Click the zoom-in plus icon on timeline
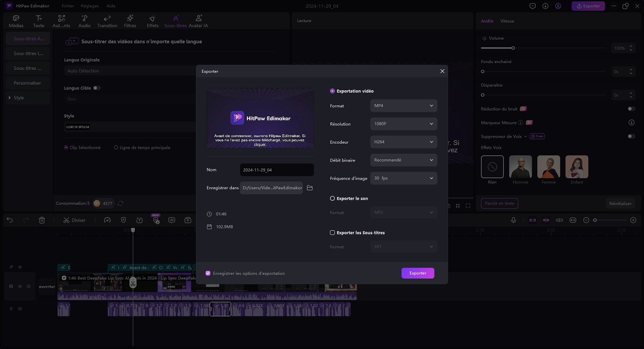This screenshot has height=349, width=644. click(x=633, y=220)
